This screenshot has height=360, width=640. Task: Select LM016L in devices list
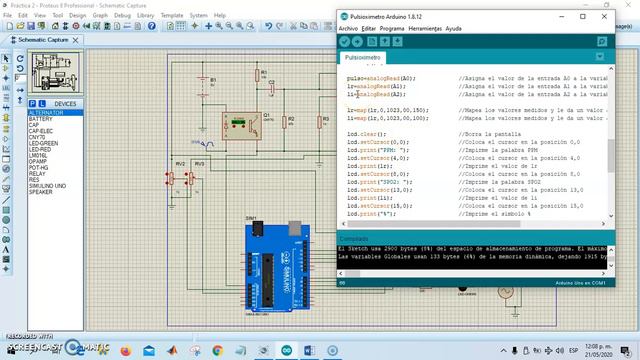(56, 156)
